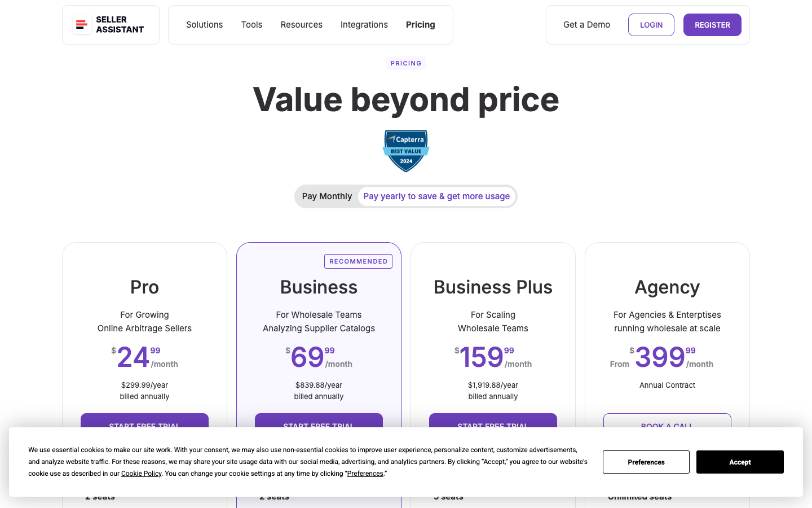Select the Pricing menu item
812x508 pixels.
click(420, 25)
